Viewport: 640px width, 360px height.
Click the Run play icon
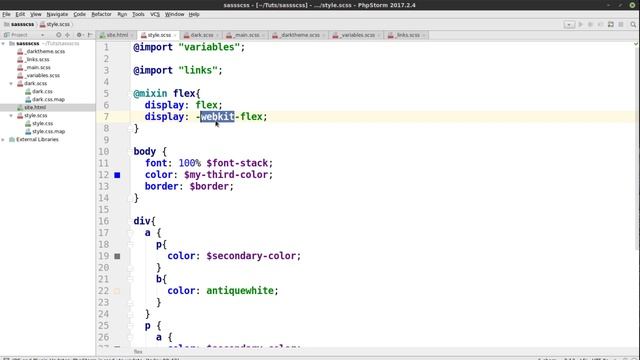coord(580,24)
